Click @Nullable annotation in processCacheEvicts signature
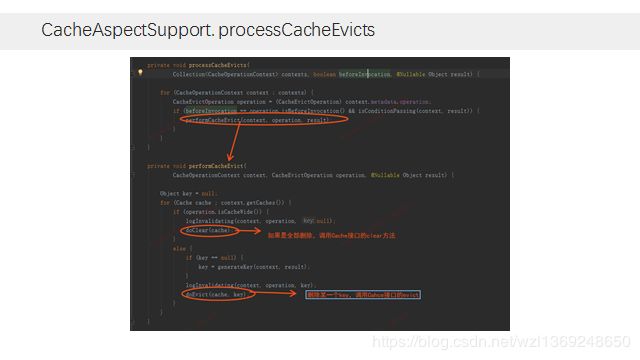 [410, 74]
